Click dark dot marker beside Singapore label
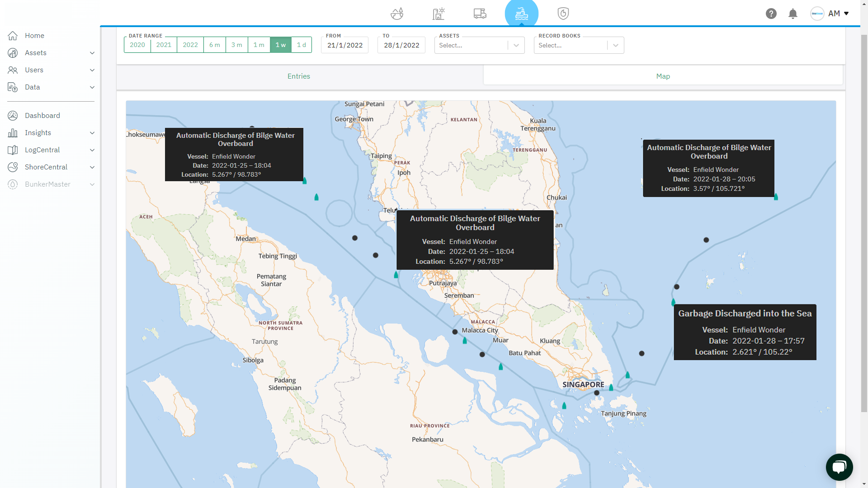868x488 pixels. coord(597,393)
